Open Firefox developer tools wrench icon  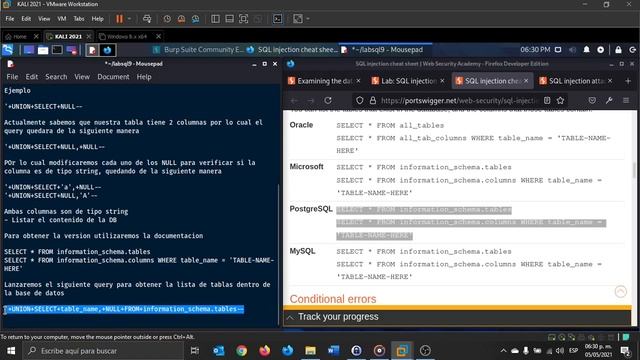(609, 100)
